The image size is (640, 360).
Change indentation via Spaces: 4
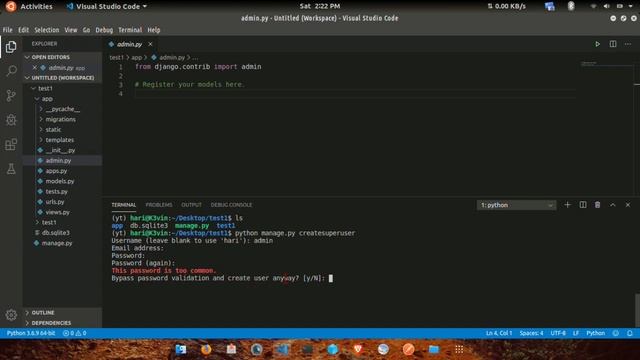531,333
